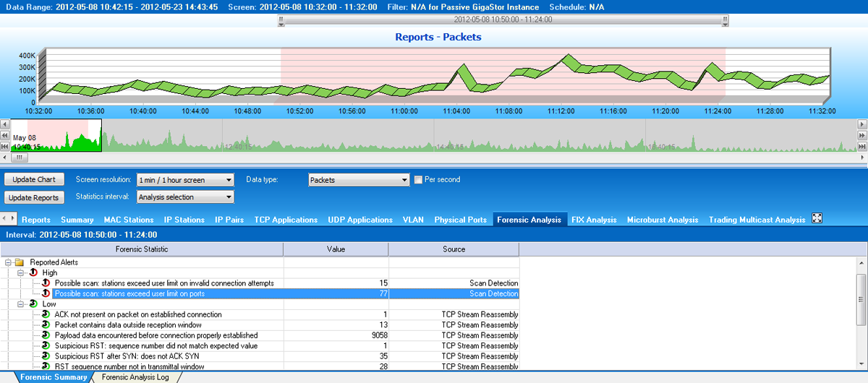The width and height of the screenshot is (868, 383).
Task: Click the Update Reports button
Action: [35, 197]
